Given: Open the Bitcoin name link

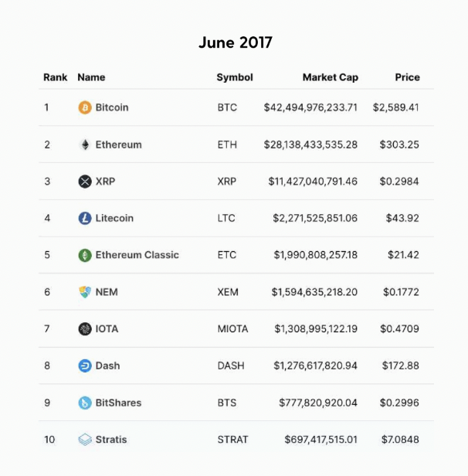Looking at the screenshot, I should 112,107.
